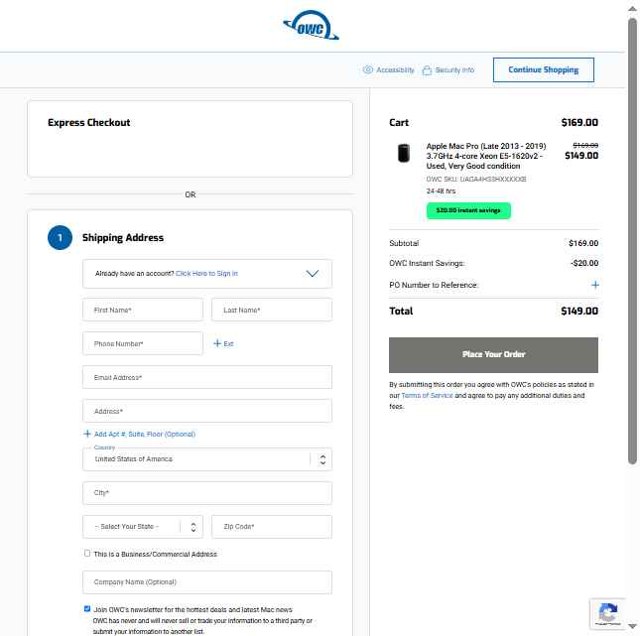Image resolution: width=640 pixels, height=636 pixels.
Task: Click the Subtotal $169.00 value
Action: 583,243
